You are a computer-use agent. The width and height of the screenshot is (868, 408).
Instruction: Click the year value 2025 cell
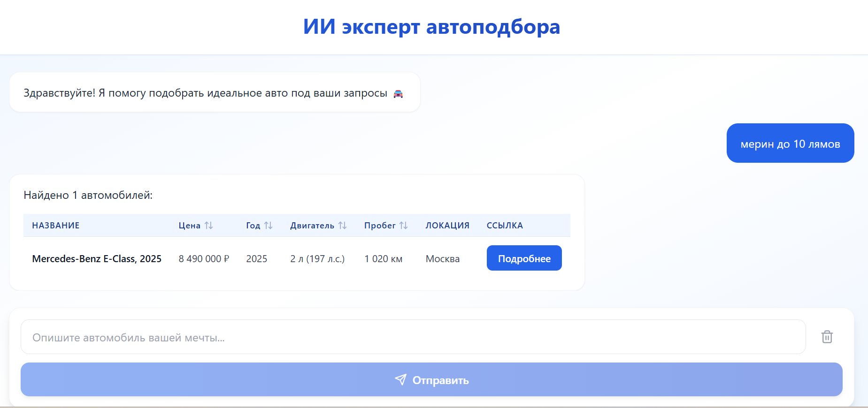tap(257, 259)
